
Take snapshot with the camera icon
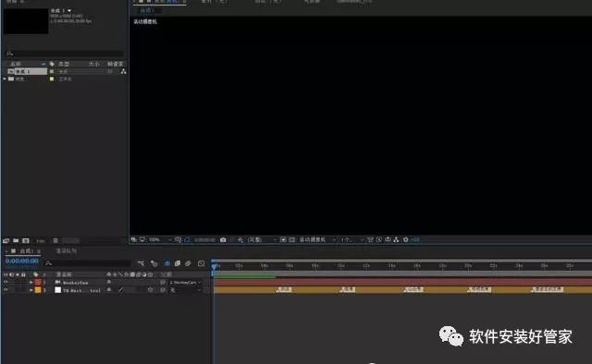coord(223,240)
